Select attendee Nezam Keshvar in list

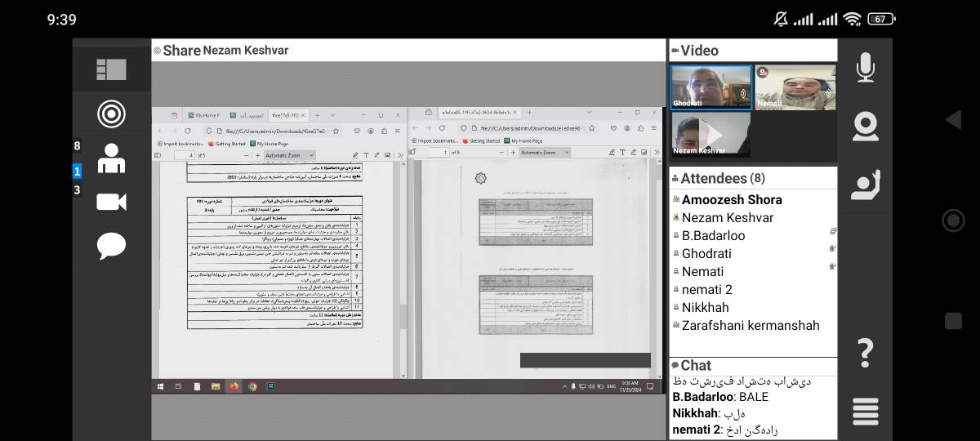pos(728,217)
